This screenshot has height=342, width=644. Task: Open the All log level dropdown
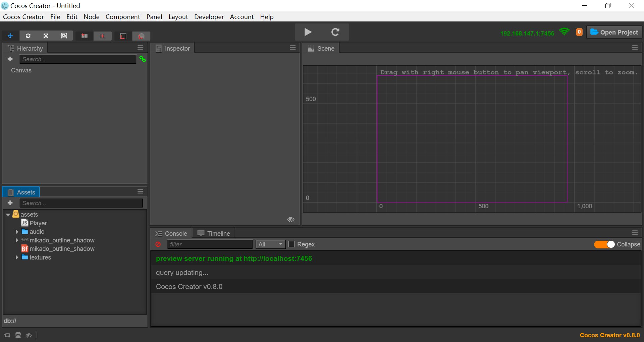(270, 244)
